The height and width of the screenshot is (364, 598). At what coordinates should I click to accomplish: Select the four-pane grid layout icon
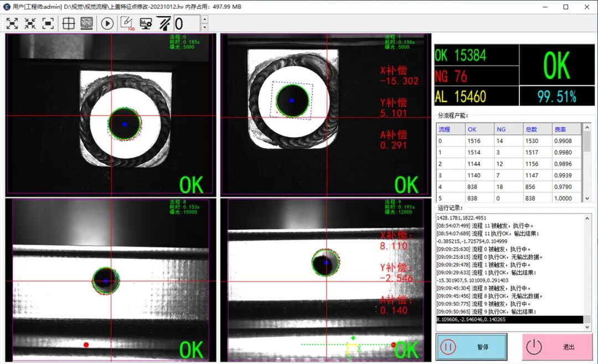tap(69, 24)
